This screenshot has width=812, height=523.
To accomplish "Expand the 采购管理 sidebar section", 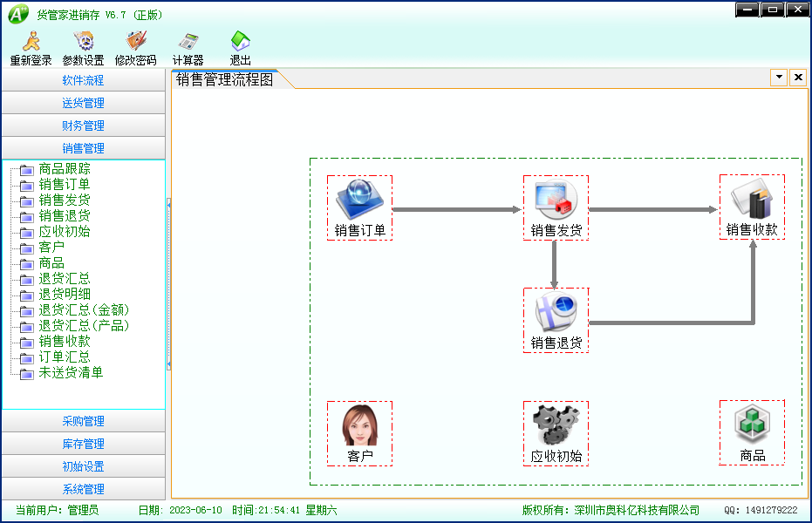I will (x=84, y=421).
